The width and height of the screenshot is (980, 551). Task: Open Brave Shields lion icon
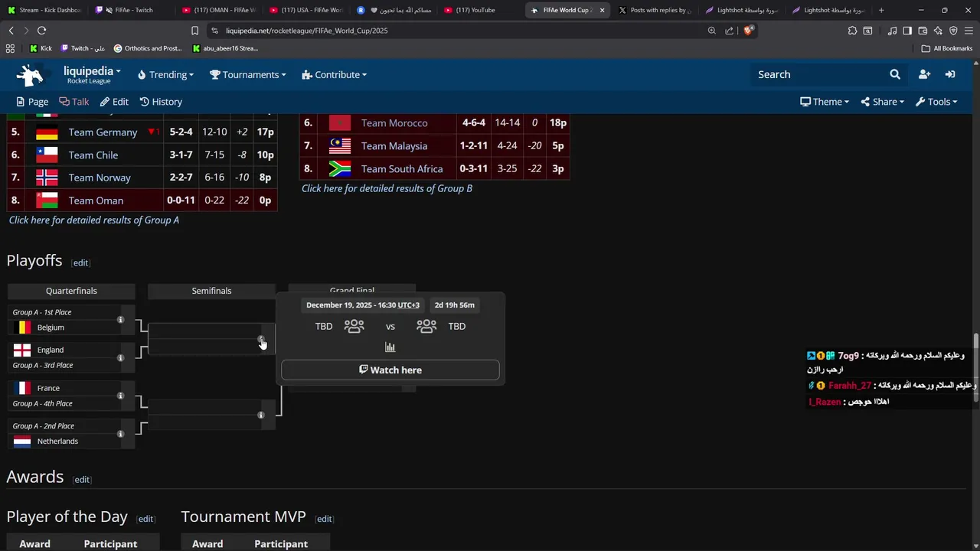(749, 31)
